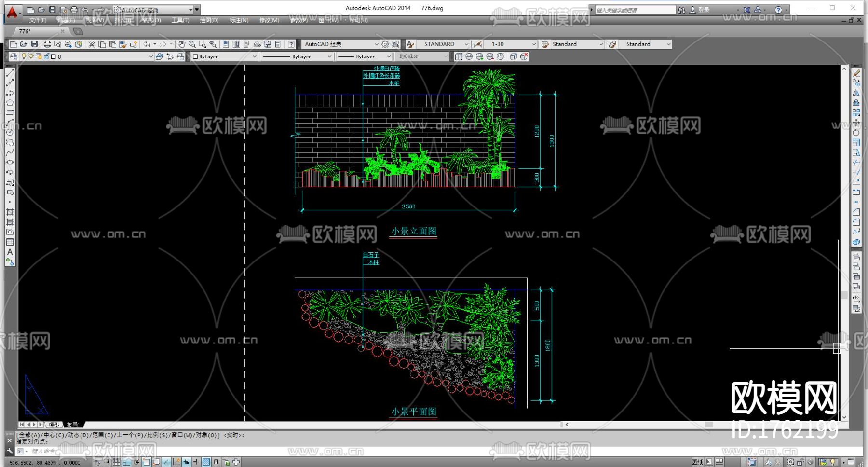The image size is (868, 467).
Task: Click the Erase tool in modify toolbar
Action: point(856,73)
